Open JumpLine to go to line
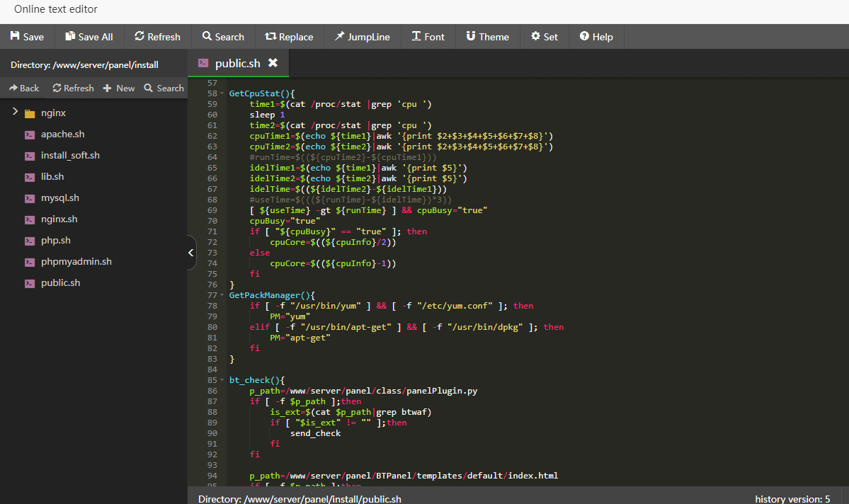Screen dimensions: 849x504 (x=362, y=37)
